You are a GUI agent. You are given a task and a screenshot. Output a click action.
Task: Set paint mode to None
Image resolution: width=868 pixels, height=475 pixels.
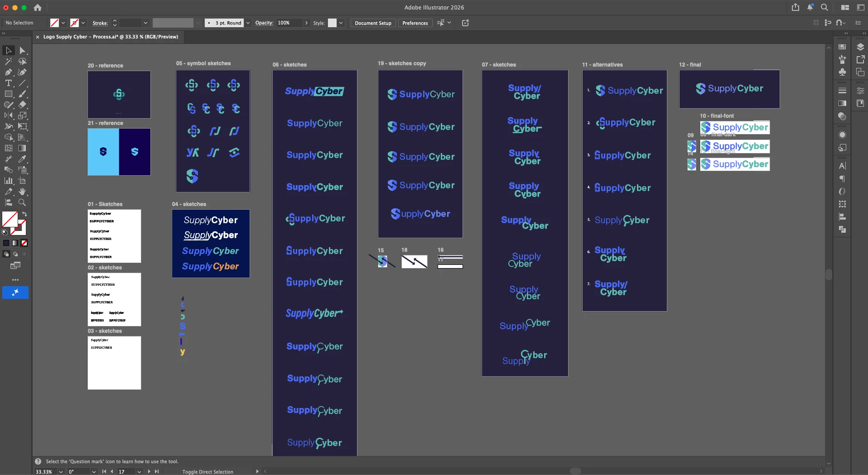pos(24,243)
